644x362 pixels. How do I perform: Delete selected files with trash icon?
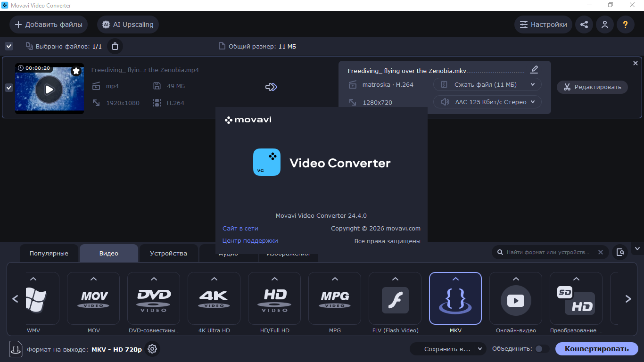point(115,46)
